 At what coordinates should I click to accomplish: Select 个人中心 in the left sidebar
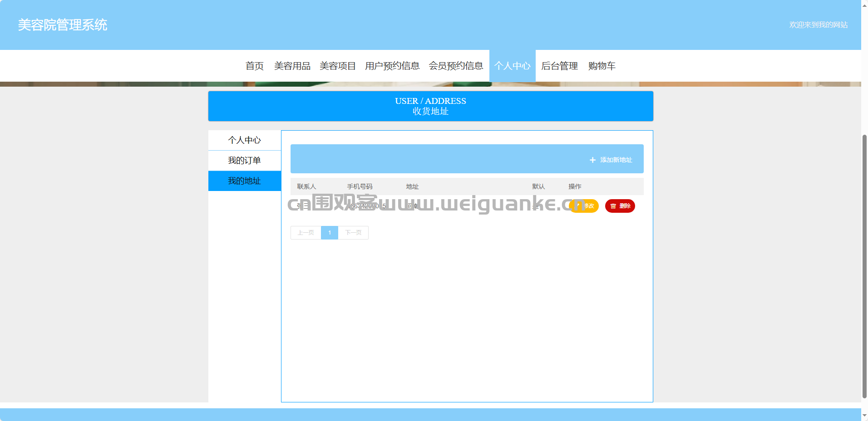(x=245, y=140)
